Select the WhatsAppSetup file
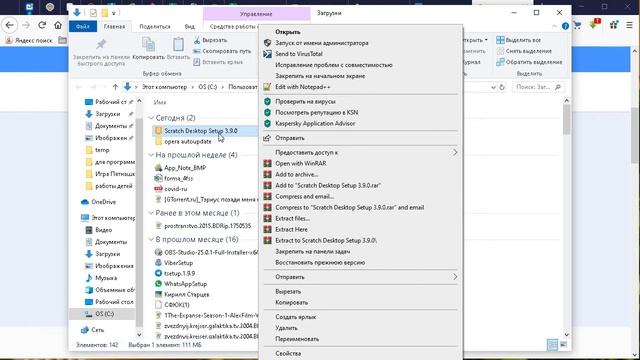640x360 pixels. tap(181, 284)
